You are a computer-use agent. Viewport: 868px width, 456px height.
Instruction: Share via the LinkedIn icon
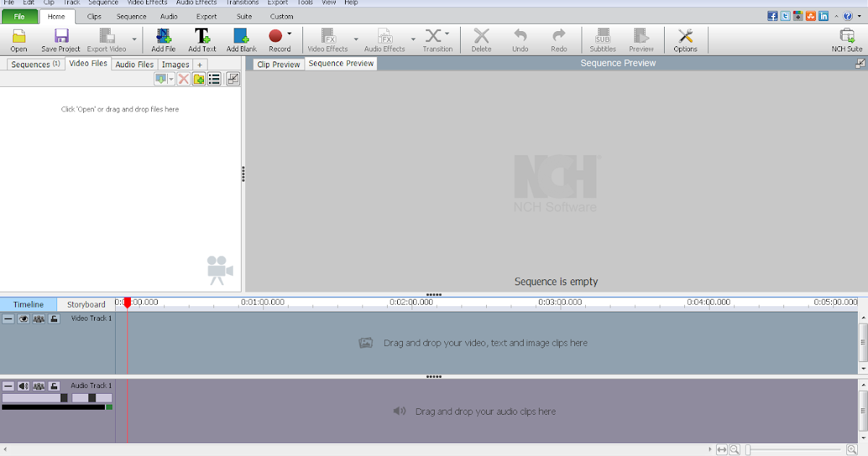[823, 16]
